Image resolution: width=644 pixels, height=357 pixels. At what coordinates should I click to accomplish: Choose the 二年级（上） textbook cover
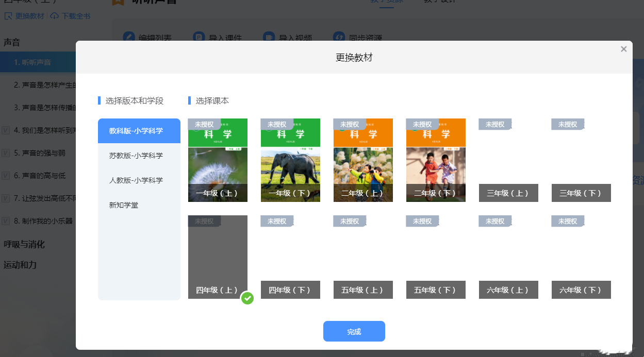363,160
